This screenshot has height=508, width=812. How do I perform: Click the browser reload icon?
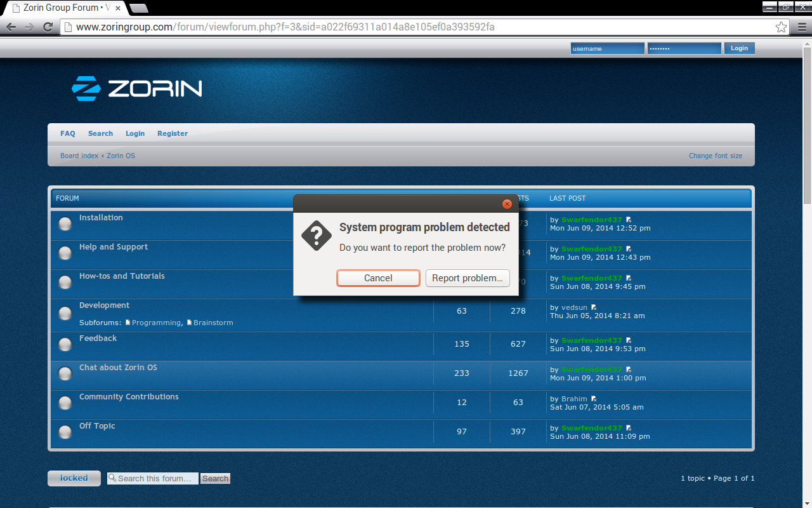48,27
